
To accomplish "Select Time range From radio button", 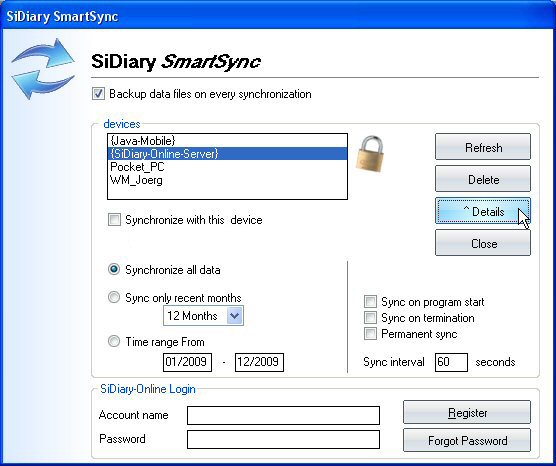I will coord(114,341).
